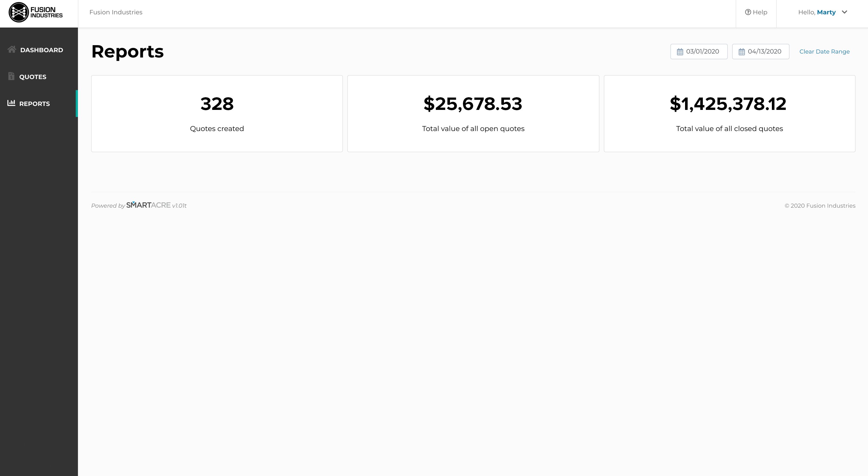Click the 04/13/2020 end date field
This screenshot has height=476, width=868.
click(760, 51)
